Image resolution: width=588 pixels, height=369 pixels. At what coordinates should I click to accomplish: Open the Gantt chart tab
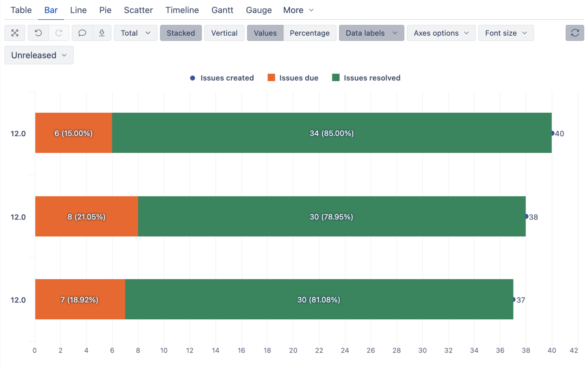click(x=222, y=10)
